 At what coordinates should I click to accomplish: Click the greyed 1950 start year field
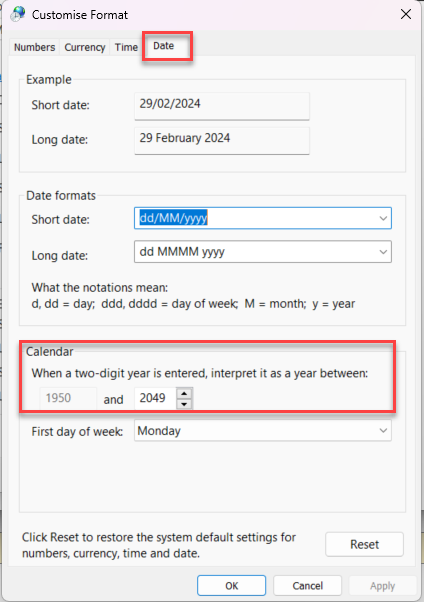pyautogui.click(x=68, y=398)
